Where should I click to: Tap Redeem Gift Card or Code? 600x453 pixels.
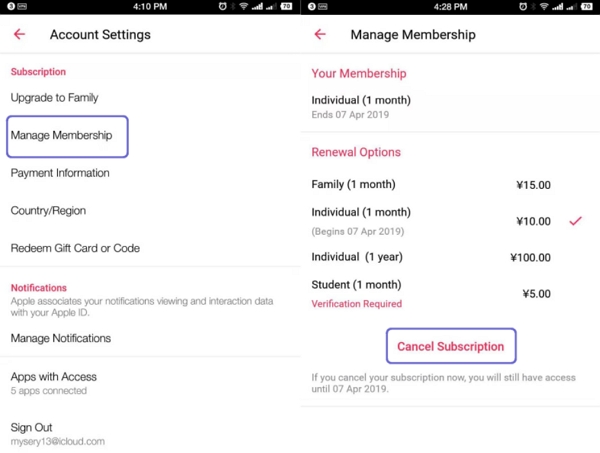coord(75,248)
